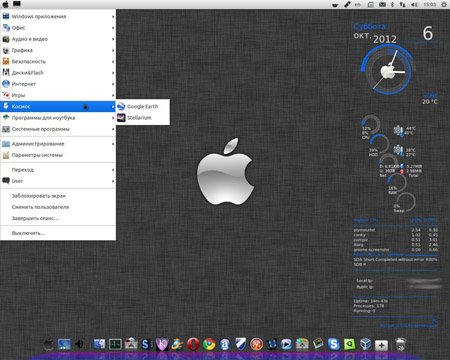Click the plus add icon in dock
The width and height of the screenshot is (450, 360).
pos(381,345)
